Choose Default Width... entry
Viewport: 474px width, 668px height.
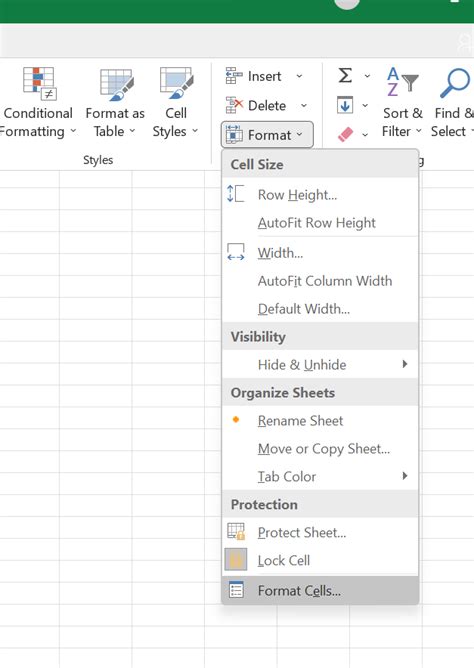pos(320,308)
